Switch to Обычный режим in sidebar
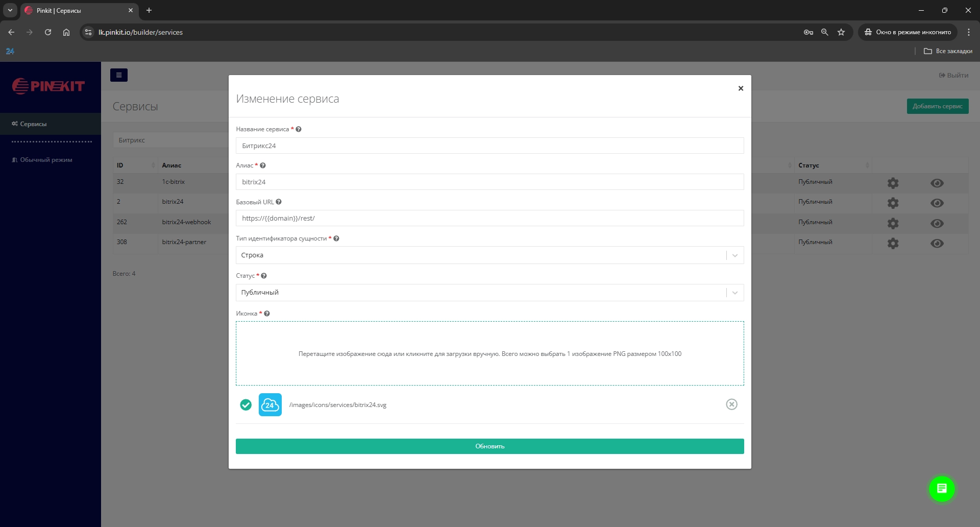Viewport: 980px width, 527px height. pos(46,160)
